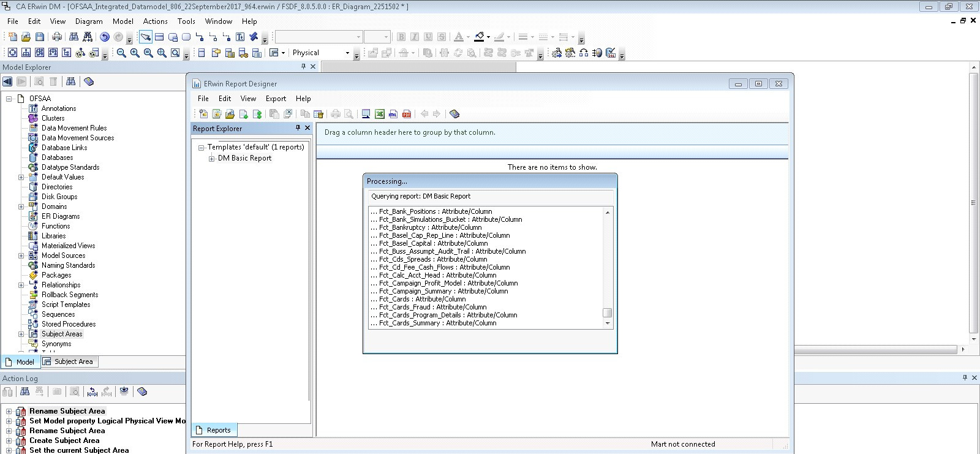Click the PDF export icon
Screen dimensions: 980x454
(x=407, y=114)
